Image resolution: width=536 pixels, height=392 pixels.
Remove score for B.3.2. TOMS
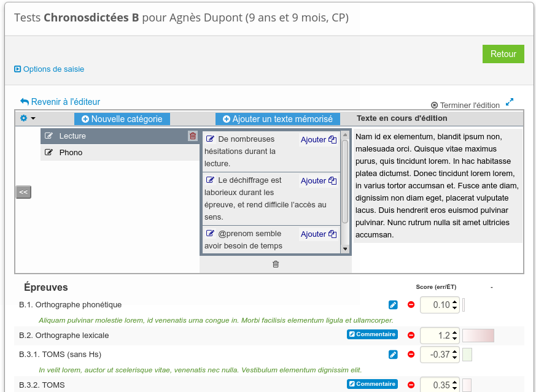pos(411,385)
